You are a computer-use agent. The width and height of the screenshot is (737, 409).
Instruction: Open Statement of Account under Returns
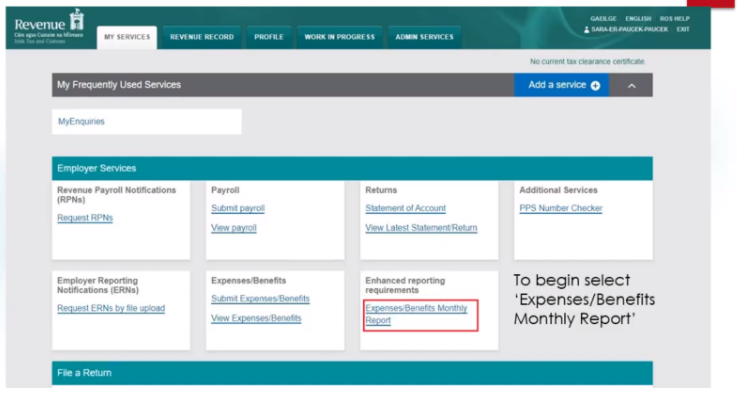click(x=405, y=208)
